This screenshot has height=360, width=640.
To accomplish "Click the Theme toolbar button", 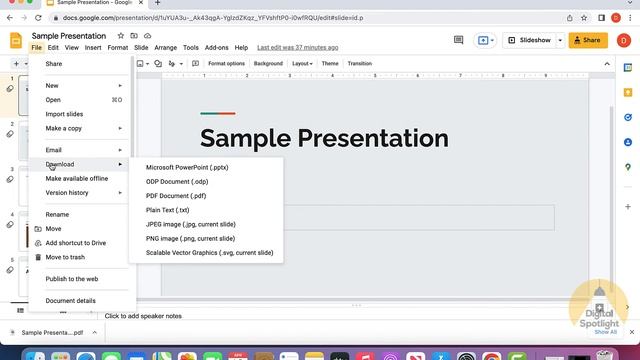I will pyautogui.click(x=330, y=64).
